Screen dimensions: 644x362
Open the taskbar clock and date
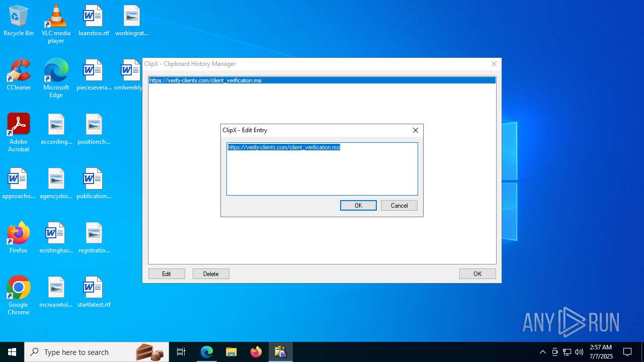coord(601,352)
